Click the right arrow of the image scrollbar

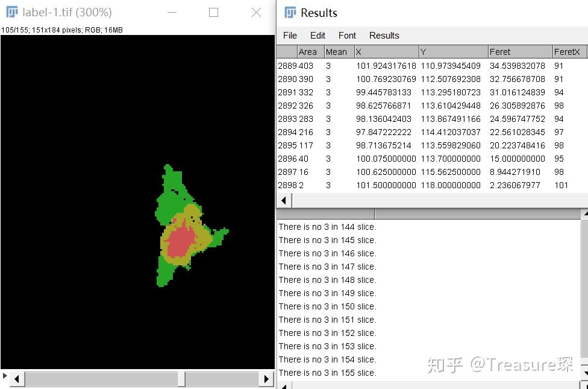(267, 379)
